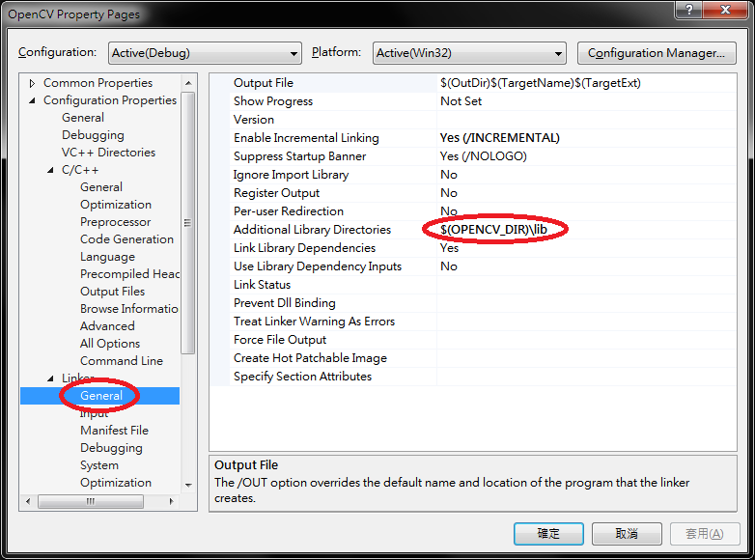Viewport: 755px width, 560px height.
Task: Click the tree vertical scrollbar thumb
Action: [188, 222]
